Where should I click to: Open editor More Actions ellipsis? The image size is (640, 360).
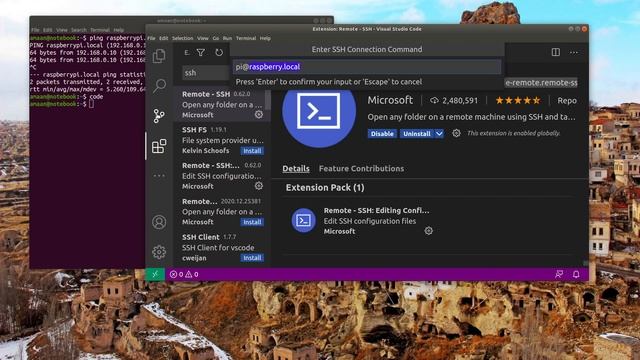pyautogui.click(x=574, y=52)
